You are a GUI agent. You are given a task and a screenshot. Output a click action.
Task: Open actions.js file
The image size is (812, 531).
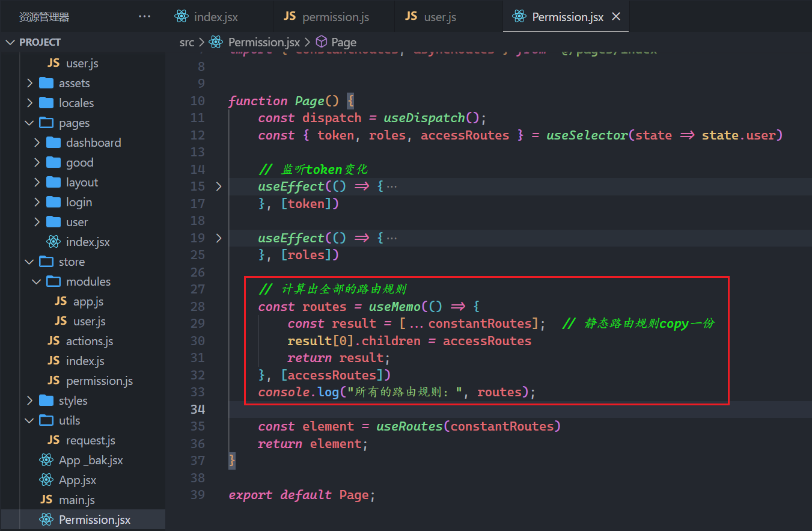pos(90,341)
